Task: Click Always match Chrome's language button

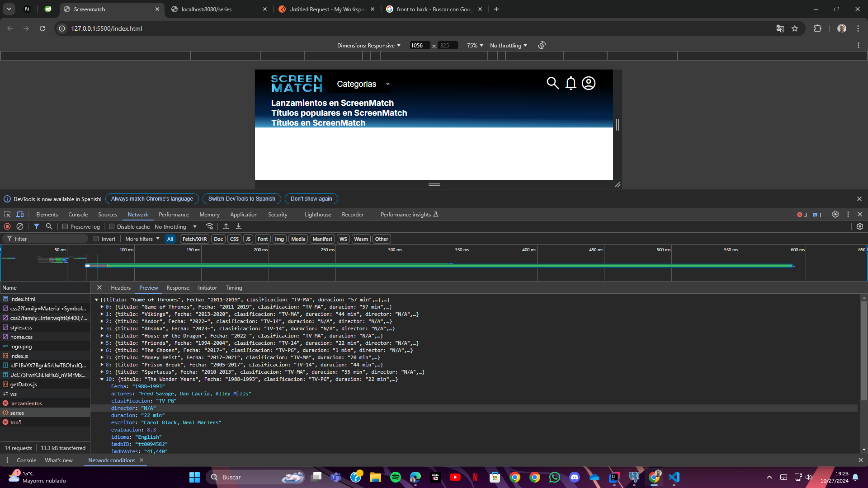Action: pos(152,199)
